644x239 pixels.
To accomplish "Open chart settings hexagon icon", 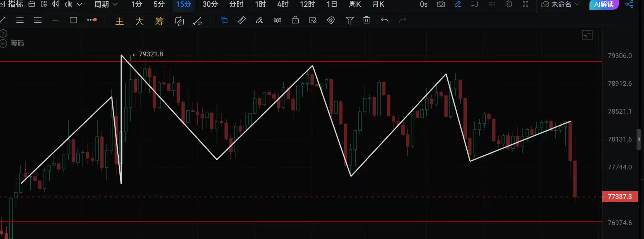I will (509, 4).
